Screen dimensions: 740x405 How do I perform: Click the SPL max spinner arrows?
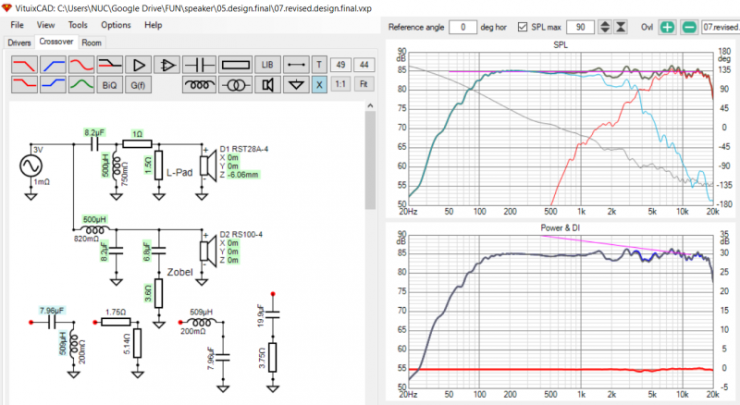coord(606,25)
